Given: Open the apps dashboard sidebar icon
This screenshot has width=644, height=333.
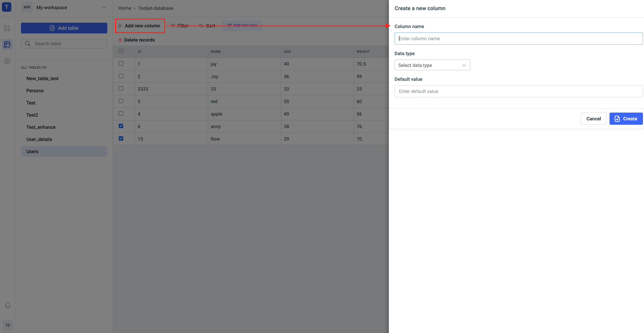Looking at the screenshot, I should [x=7, y=28].
